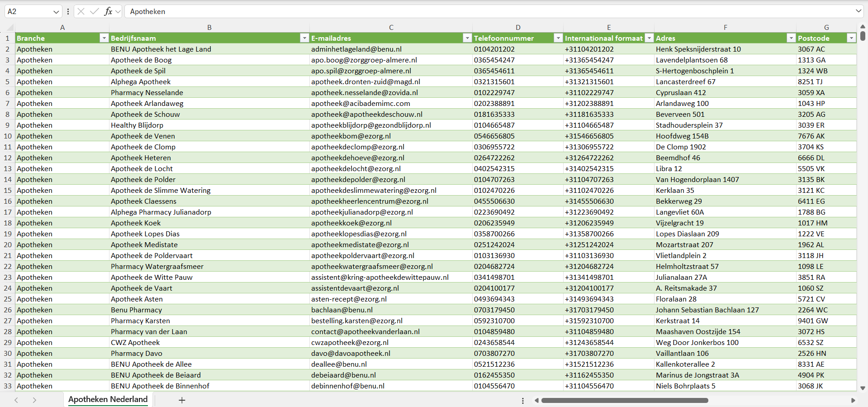Click cell with Apotheek de Witte Pauw
Image resolution: width=868 pixels, height=407 pixels.
pos(152,278)
